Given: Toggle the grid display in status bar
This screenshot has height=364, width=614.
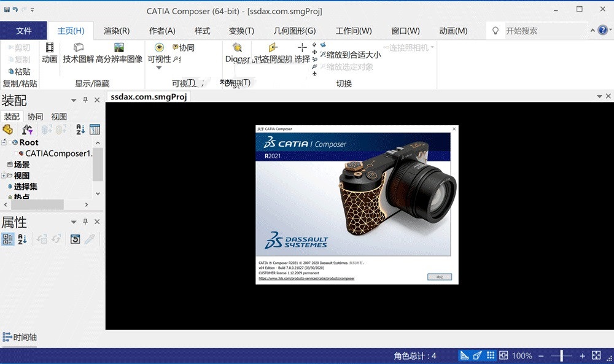Looking at the screenshot, I should [490, 355].
